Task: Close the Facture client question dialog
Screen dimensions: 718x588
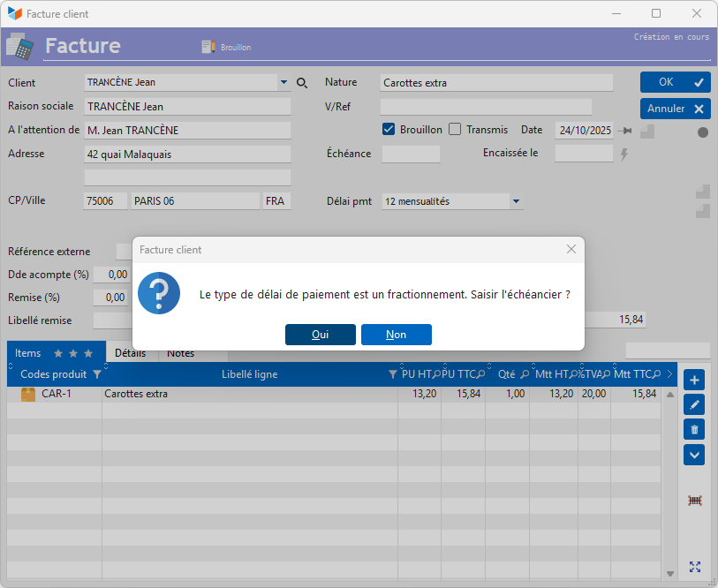Action: point(571,250)
